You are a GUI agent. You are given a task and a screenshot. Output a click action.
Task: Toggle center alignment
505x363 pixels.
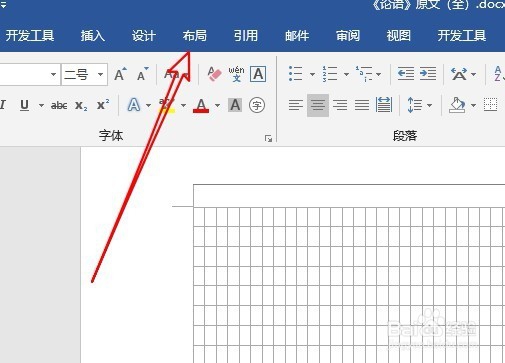[318, 105]
